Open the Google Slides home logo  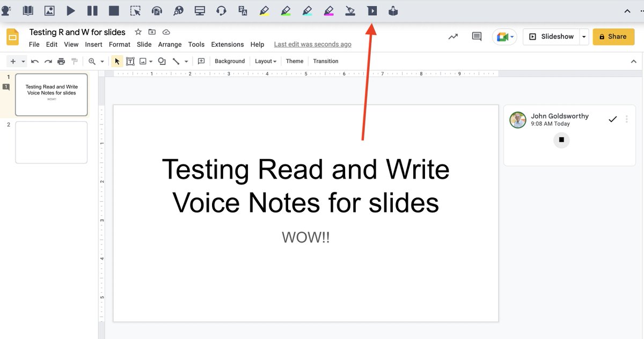click(12, 37)
